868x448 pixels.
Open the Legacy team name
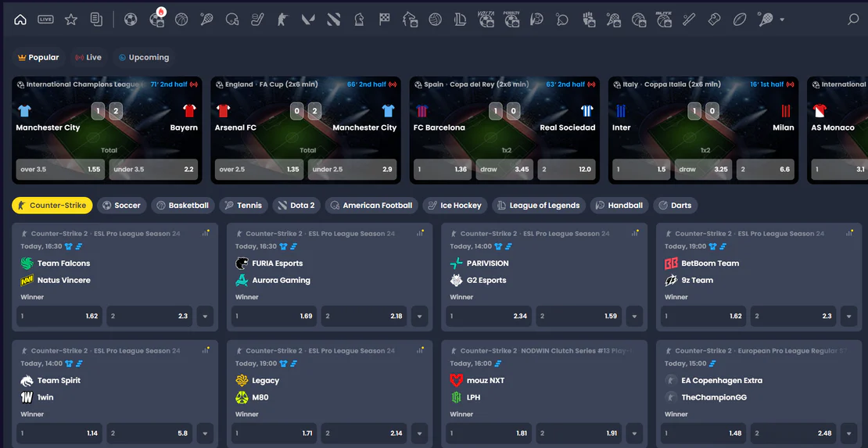pyautogui.click(x=266, y=381)
